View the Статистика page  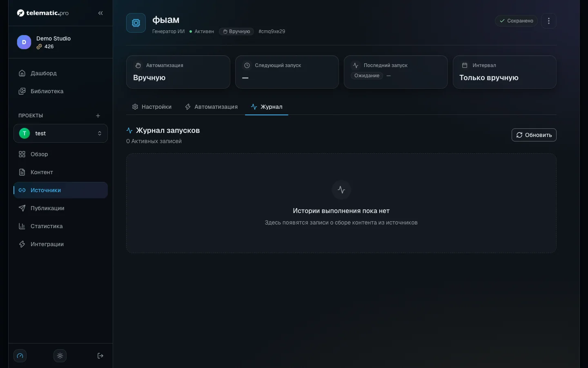(x=60, y=226)
